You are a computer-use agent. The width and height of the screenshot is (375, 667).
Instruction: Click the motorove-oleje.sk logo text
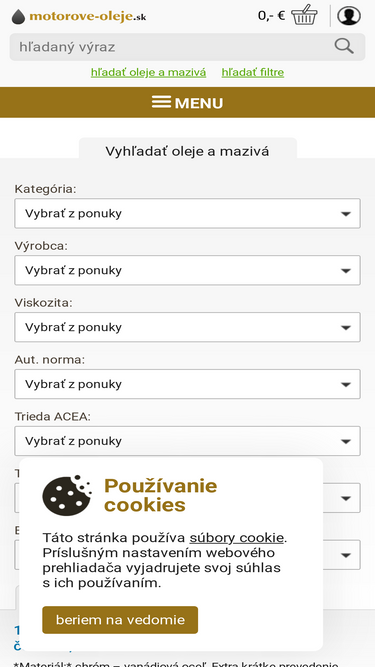click(x=88, y=17)
